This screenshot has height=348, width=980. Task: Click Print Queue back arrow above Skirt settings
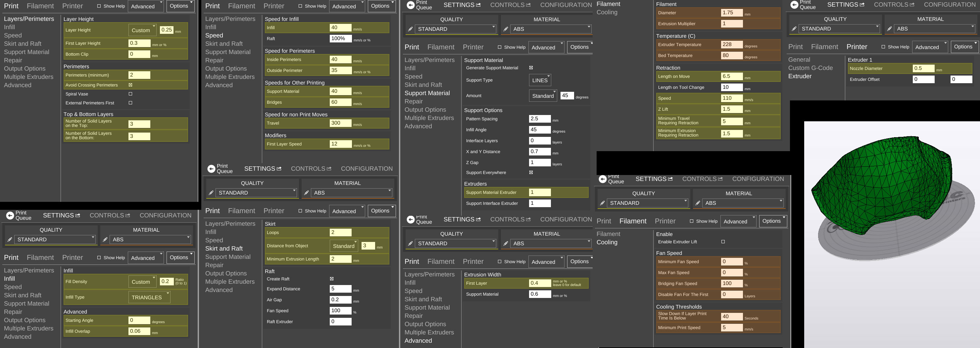coord(211,169)
